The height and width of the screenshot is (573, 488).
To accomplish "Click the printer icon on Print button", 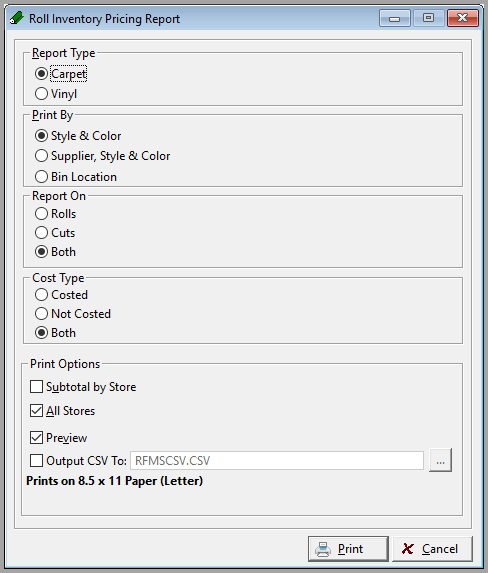I will click(323, 549).
